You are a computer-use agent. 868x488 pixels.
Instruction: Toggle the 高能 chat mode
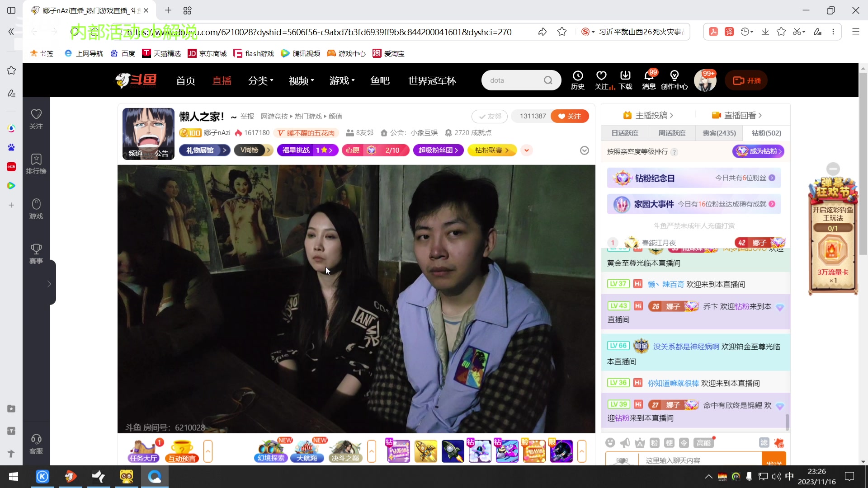pyautogui.click(x=703, y=443)
